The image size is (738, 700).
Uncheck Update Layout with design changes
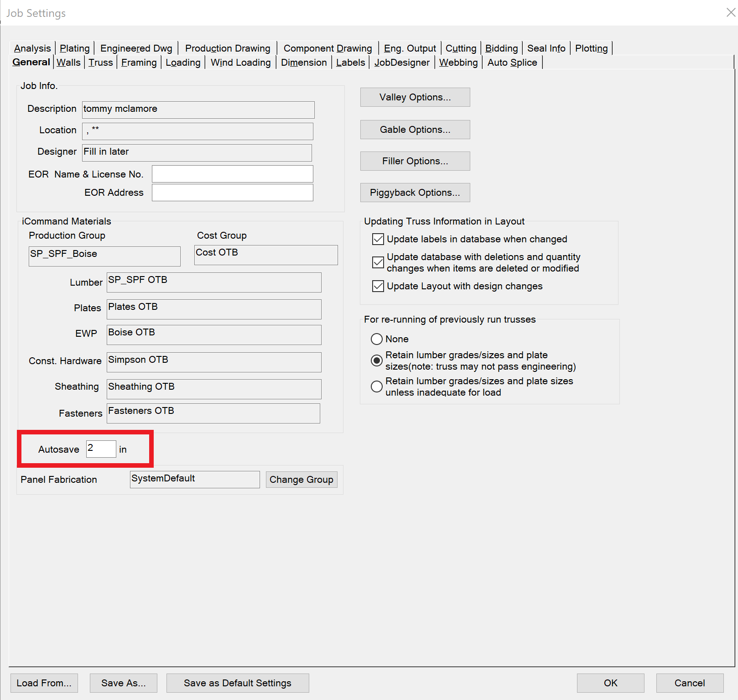(x=378, y=286)
